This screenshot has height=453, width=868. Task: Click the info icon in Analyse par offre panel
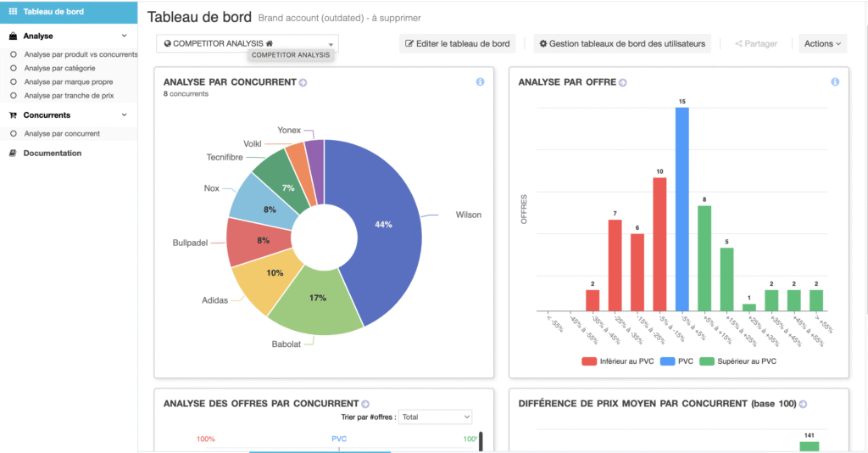coord(835,82)
